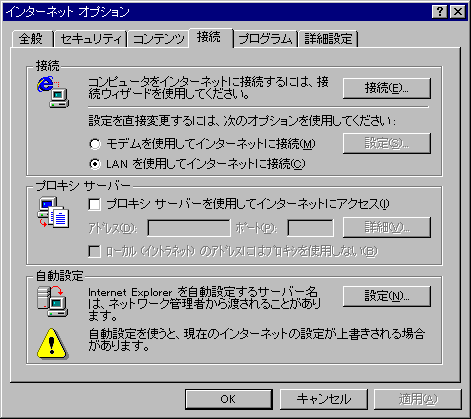This screenshot has height=419, width=471.
Task: Confirm with the OK button
Action: [229, 399]
